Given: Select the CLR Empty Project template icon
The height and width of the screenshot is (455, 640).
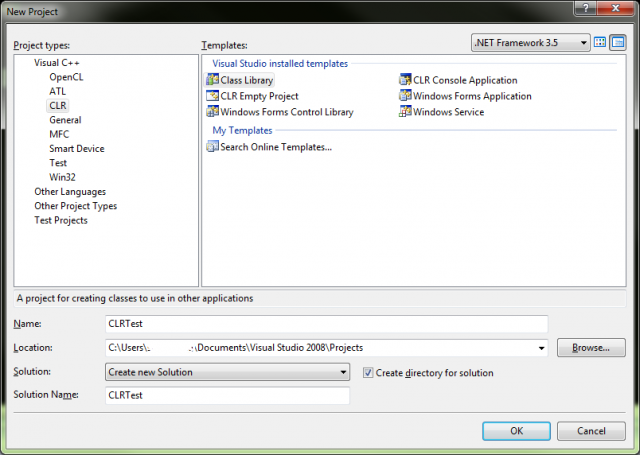Looking at the screenshot, I should pyautogui.click(x=213, y=96).
